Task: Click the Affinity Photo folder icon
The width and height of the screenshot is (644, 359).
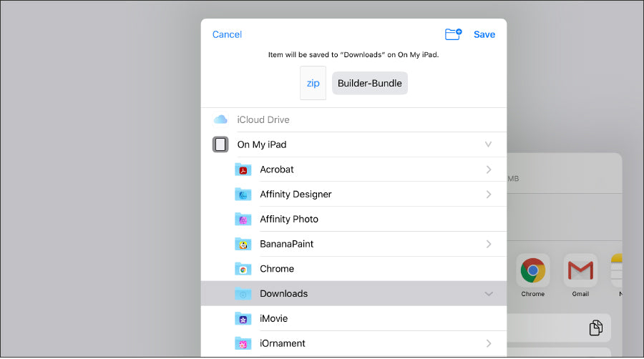Action: tap(243, 220)
